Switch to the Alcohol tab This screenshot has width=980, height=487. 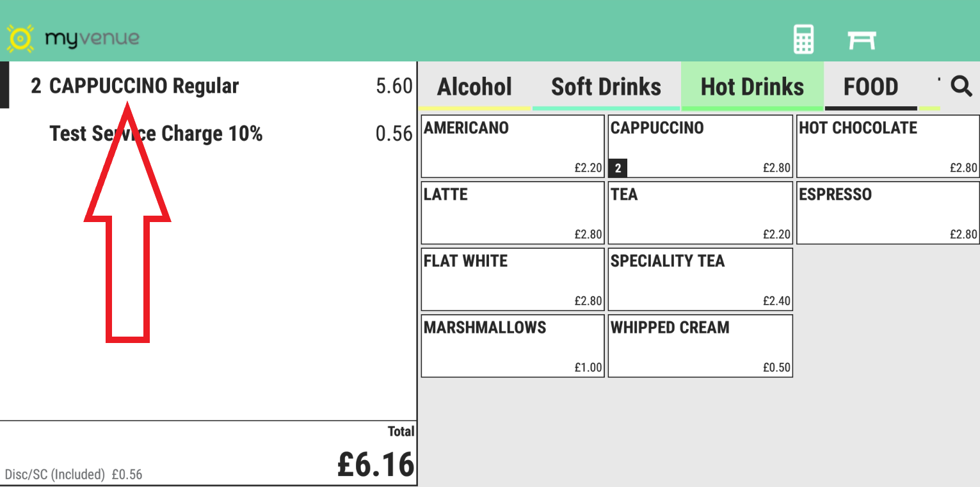[474, 87]
